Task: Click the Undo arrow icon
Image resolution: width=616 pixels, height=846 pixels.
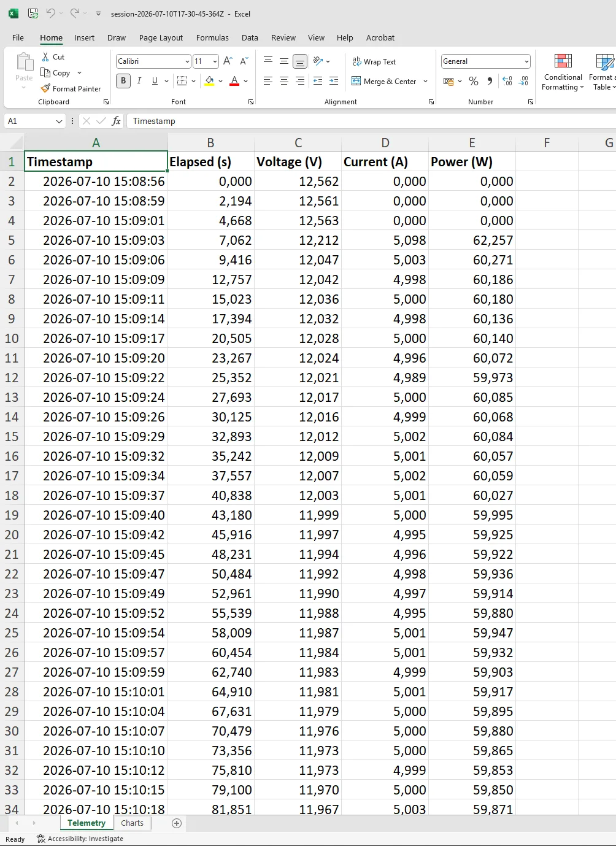Action: [x=51, y=13]
